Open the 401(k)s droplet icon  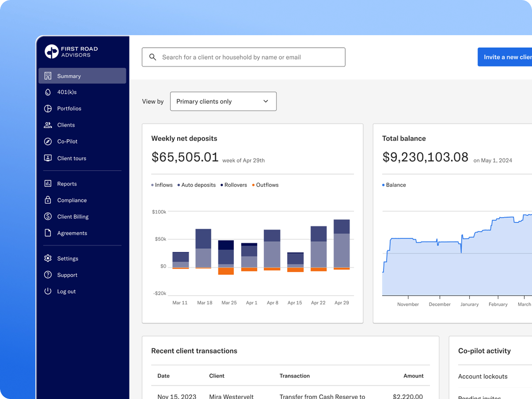(x=48, y=92)
